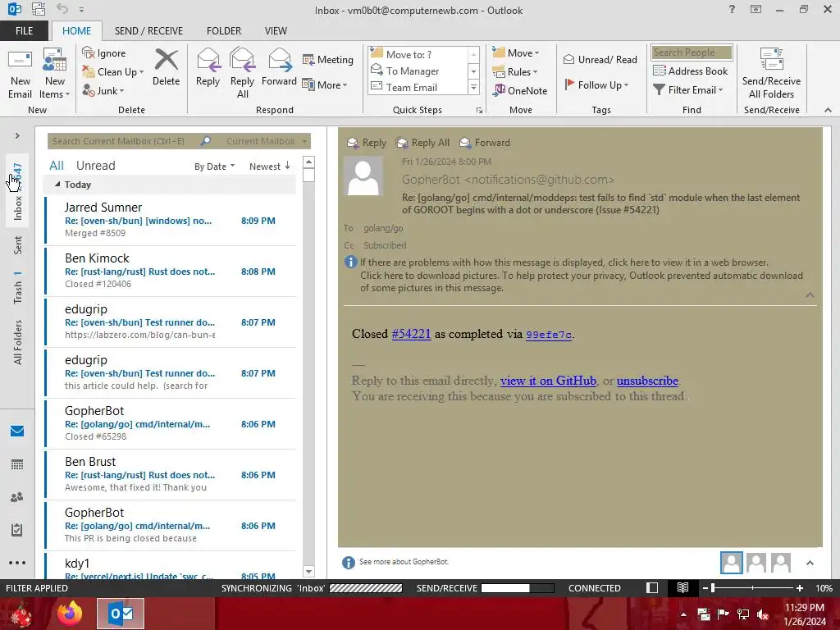Open the FILE tab
The height and width of the screenshot is (630, 840).
tap(24, 30)
